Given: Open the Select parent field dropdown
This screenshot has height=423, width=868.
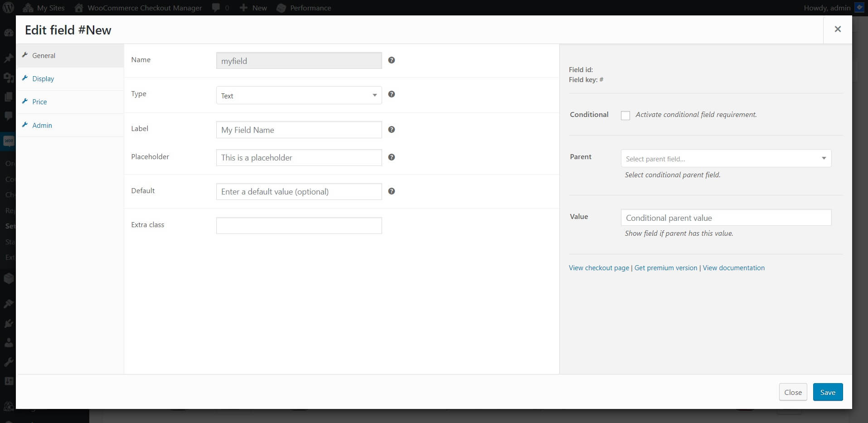Looking at the screenshot, I should [726, 158].
